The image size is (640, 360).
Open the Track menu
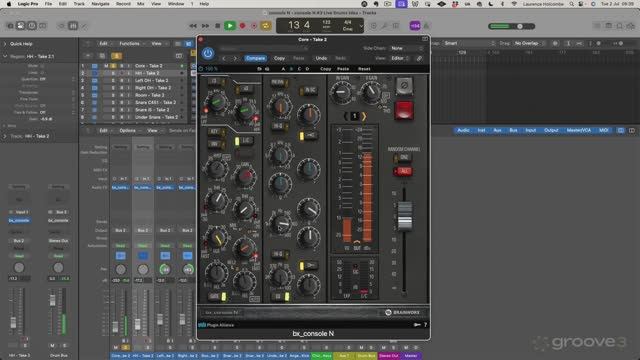tap(79, 4)
